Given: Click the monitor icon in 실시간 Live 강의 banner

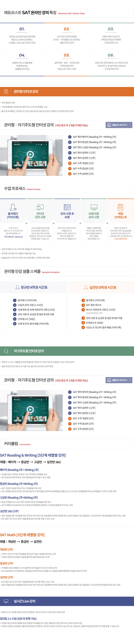Looking at the screenshot, I should click(6, 601).
